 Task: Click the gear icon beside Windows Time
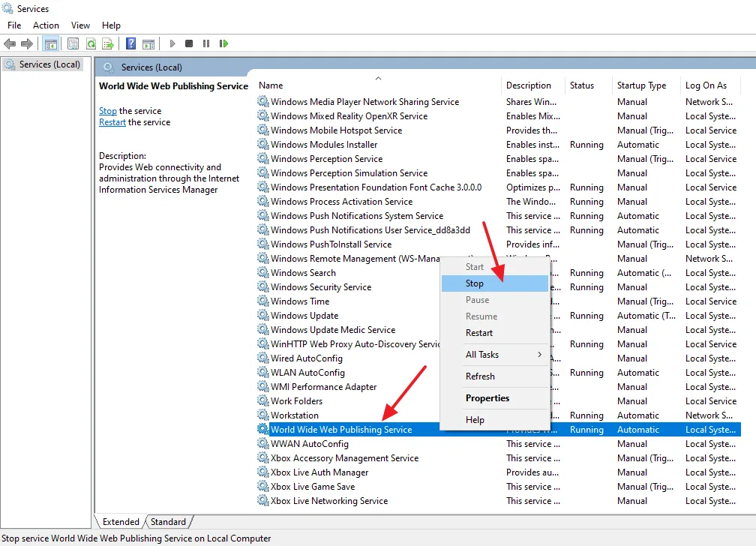262,301
